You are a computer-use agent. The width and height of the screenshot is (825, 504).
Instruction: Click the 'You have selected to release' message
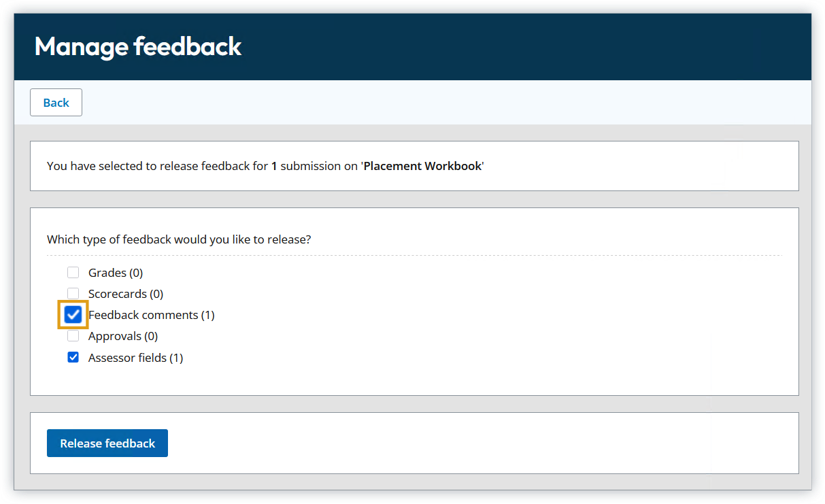156,166
